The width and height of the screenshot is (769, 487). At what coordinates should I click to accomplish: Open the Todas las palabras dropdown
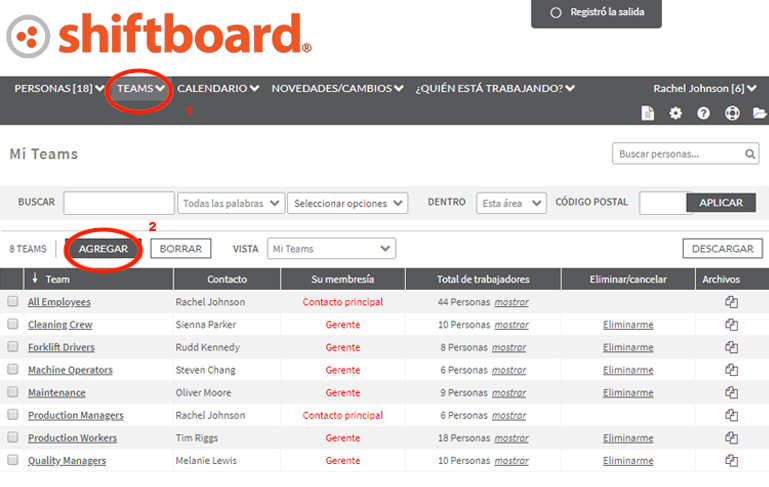tap(231, 203)
